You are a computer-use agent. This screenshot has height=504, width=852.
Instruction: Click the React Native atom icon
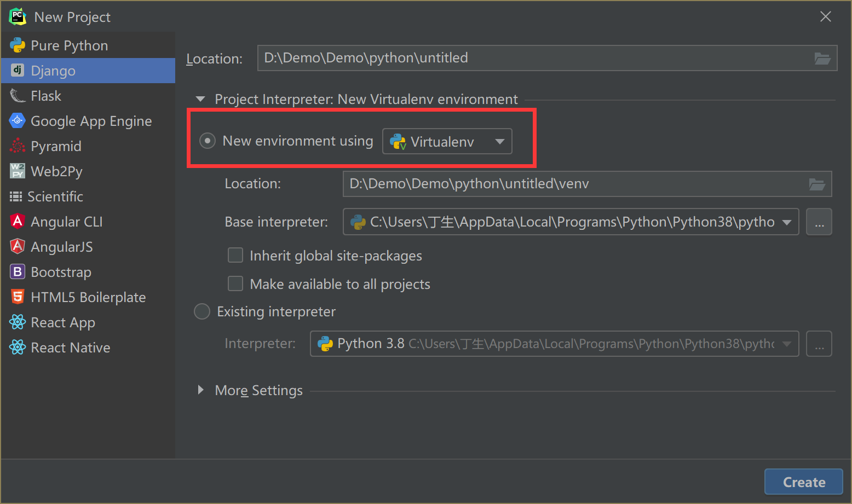pyautogui.click(x=18, y=347)
